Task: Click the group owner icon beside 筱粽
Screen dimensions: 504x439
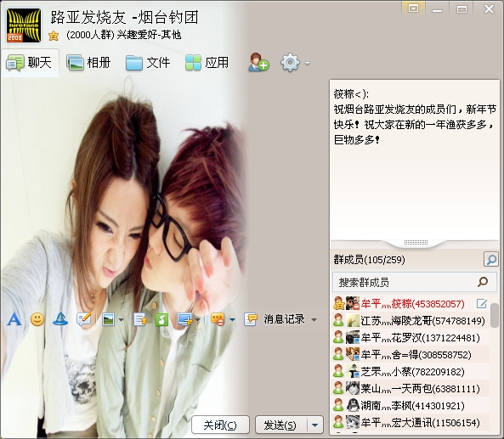Action: tap(338, 303)
